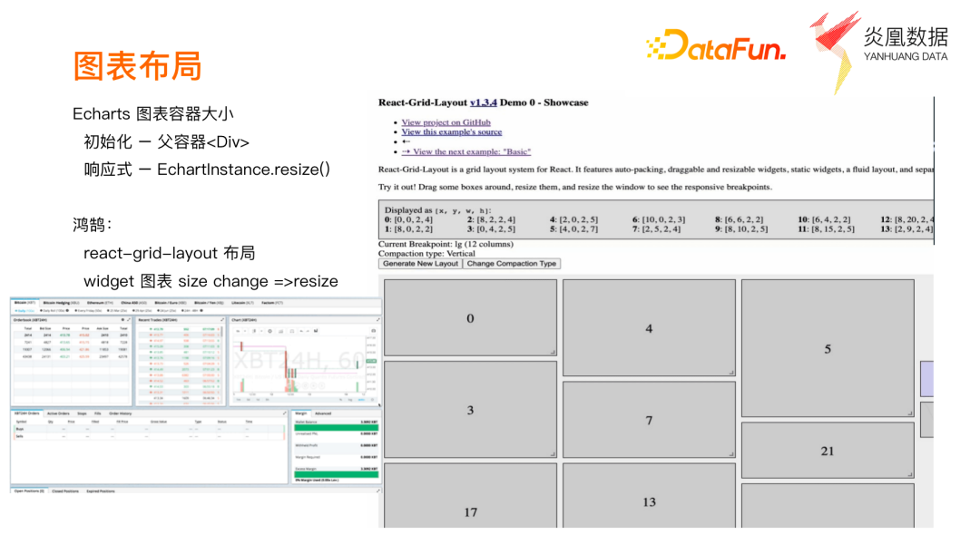Click the chart screenshot camera icon
The width and height of the screenshot is (980, 544).
pos(374,331)
